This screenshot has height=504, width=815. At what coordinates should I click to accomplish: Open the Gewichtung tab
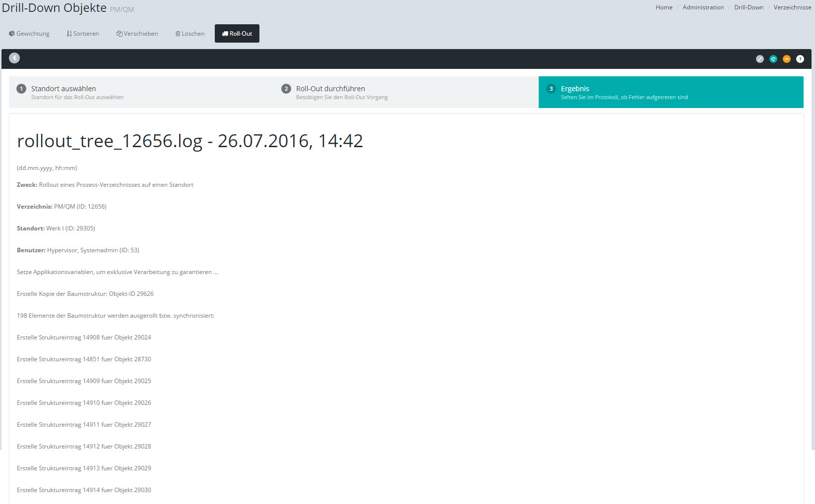29,34
